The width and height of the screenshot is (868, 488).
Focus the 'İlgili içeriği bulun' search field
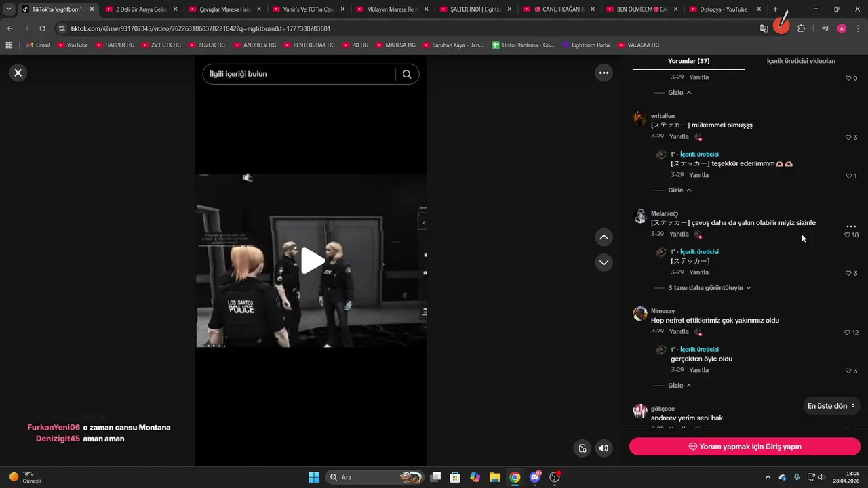pos(298,74)
